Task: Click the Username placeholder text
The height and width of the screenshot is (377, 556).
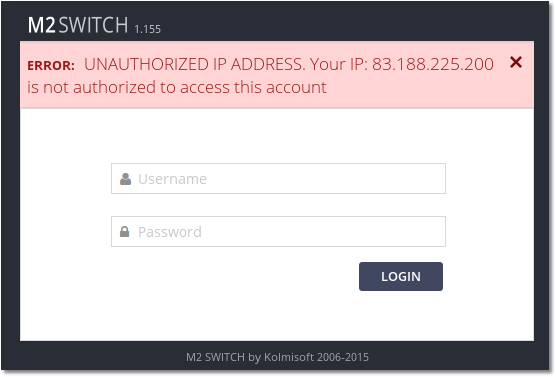Action: [172, 179]
